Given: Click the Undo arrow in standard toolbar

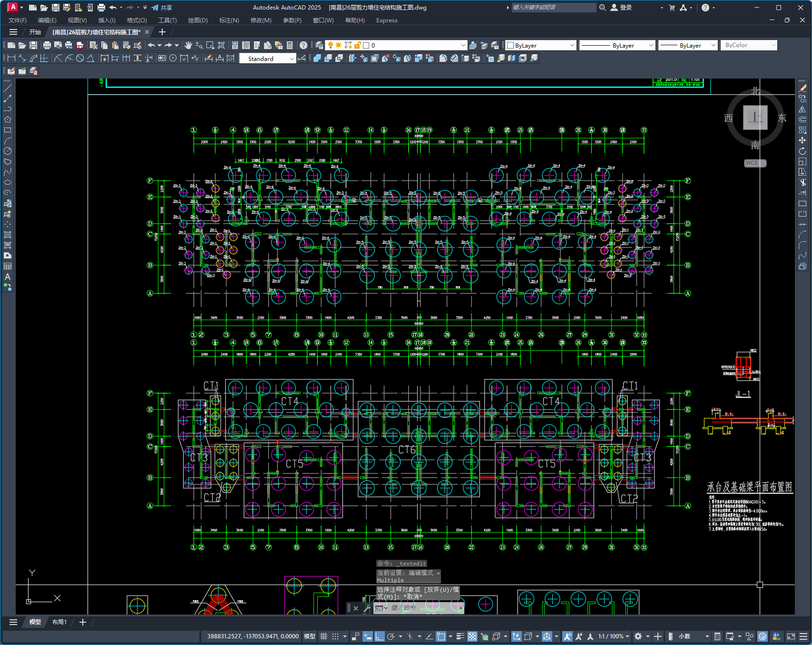Looking at the screenshot, I should [151, 45].
